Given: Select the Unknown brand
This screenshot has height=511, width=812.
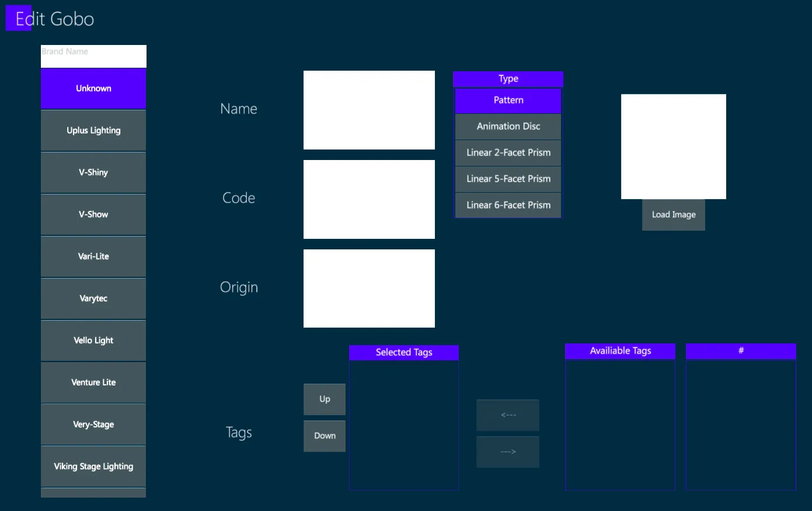Looking at the screenshot, I should [93, 89].
